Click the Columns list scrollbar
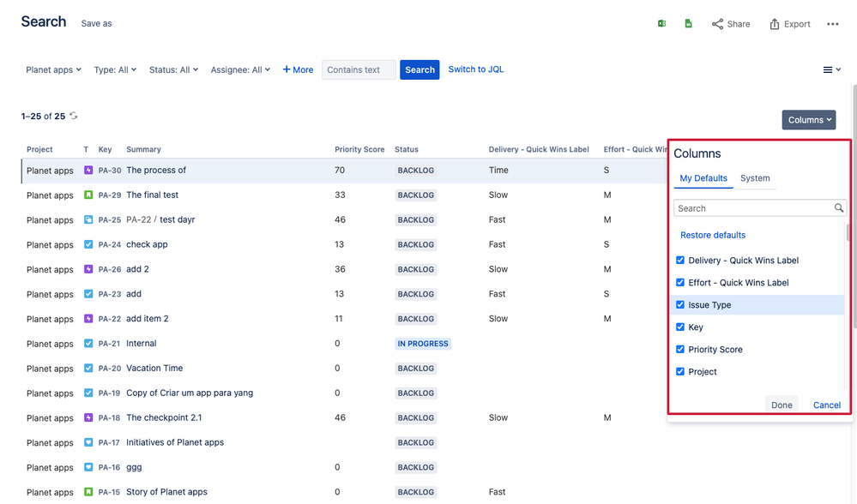This screenshot has width=857, height=504. point(848,232)
